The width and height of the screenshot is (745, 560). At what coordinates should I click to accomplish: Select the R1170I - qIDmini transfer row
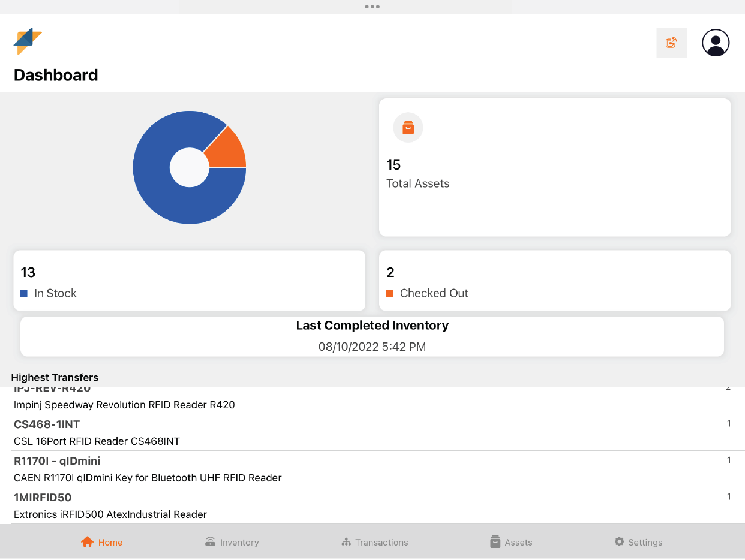pyautogui.click(x=372, y=469)
